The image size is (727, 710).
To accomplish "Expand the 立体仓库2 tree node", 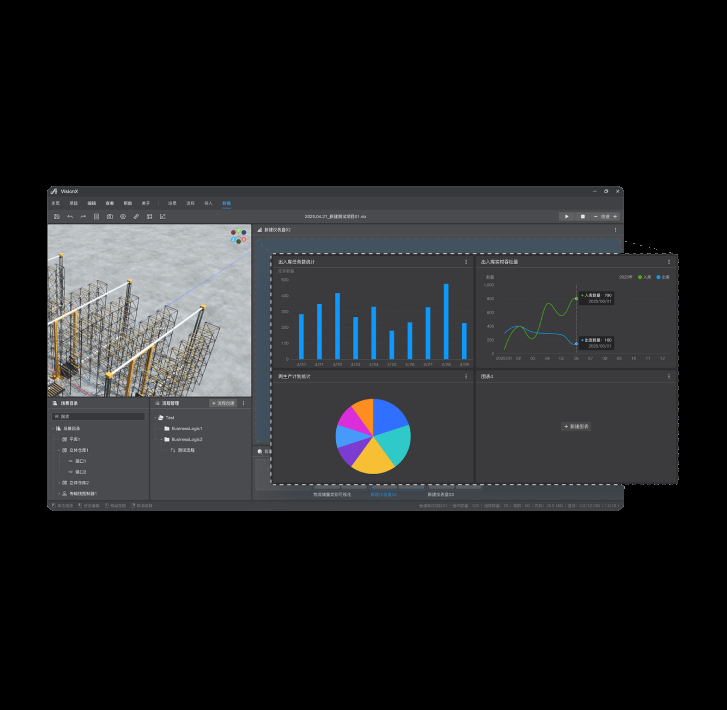I will coord(59,483).
